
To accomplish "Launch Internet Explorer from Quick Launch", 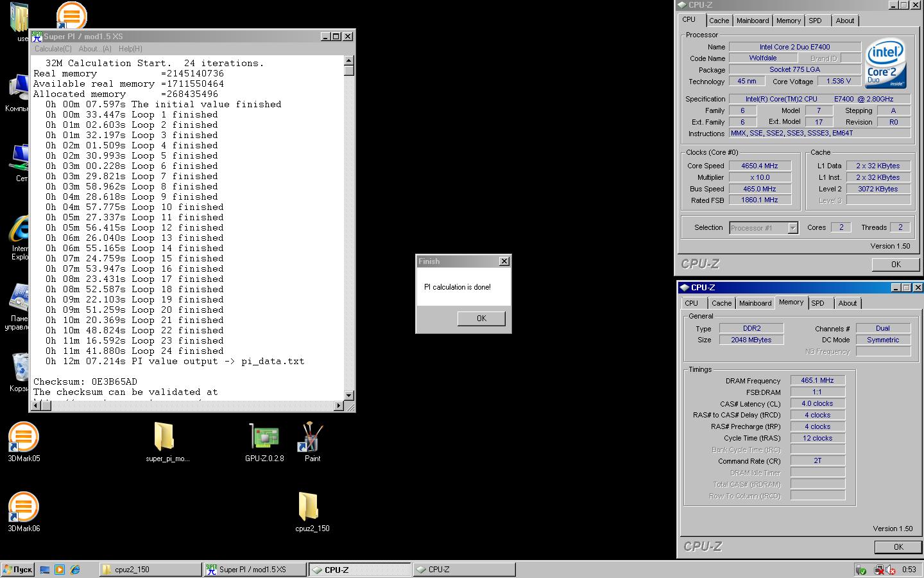I will pos(75,569).
